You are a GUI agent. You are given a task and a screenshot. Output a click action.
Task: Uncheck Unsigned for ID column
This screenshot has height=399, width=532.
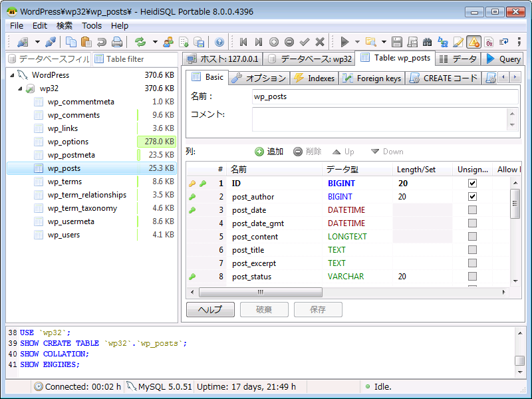472,184
